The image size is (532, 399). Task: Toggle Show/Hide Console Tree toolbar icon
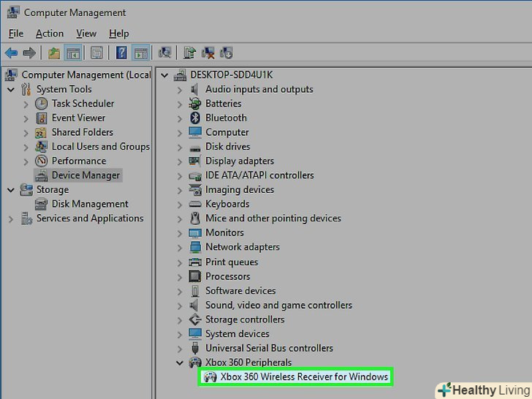click(x=73, y=53)
